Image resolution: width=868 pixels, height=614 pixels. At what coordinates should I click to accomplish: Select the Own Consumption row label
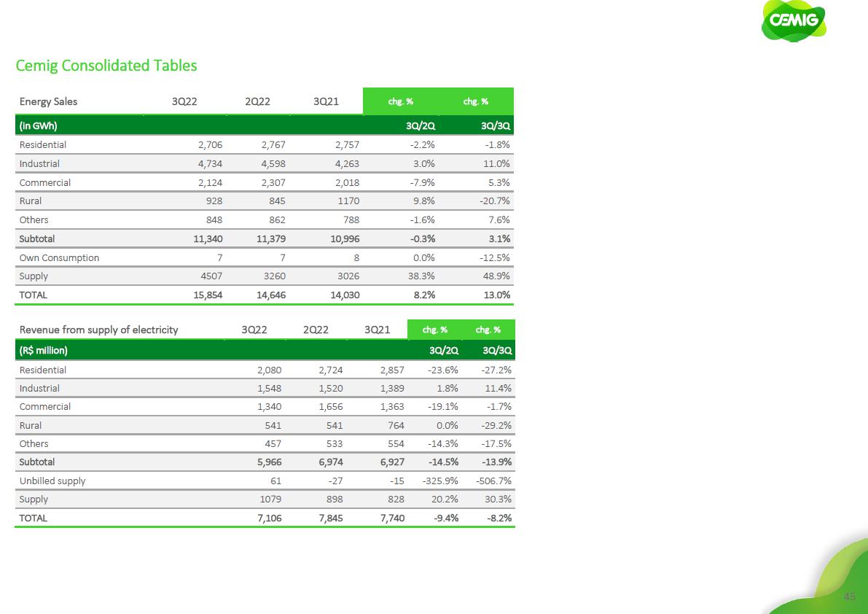59,257
